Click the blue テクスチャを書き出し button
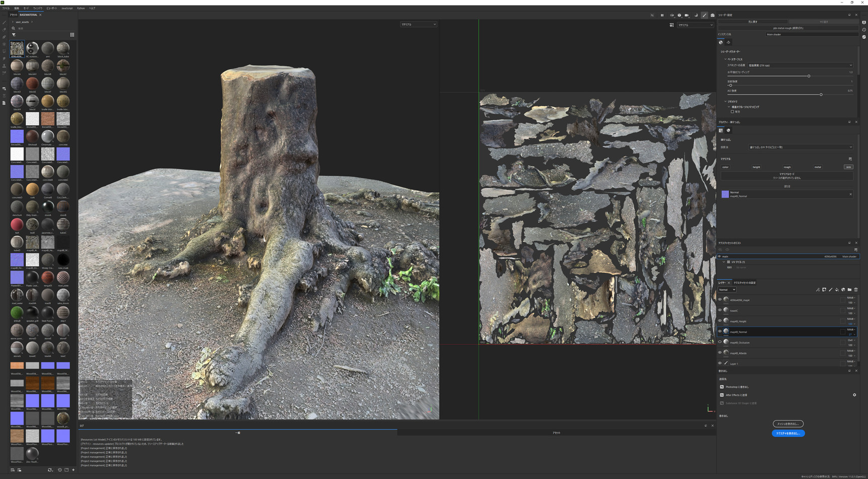Image resolution: width=868 pixels, height=479 pixels. 788,433
